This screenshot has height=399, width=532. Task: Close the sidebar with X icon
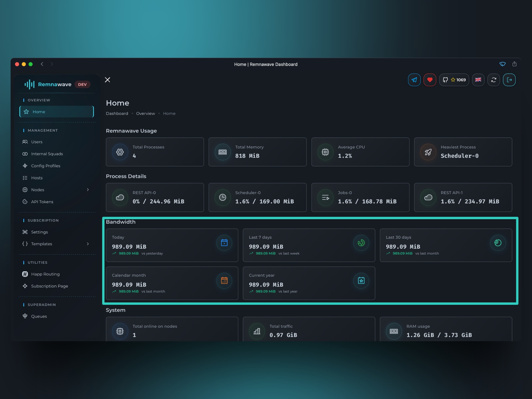tap(108, 80)
